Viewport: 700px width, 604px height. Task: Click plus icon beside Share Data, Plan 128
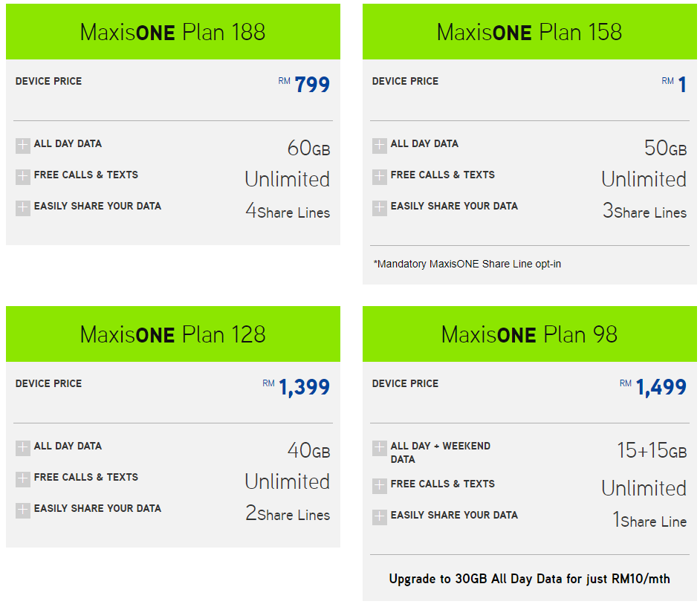pyautogui.click(x=23, y=510)
